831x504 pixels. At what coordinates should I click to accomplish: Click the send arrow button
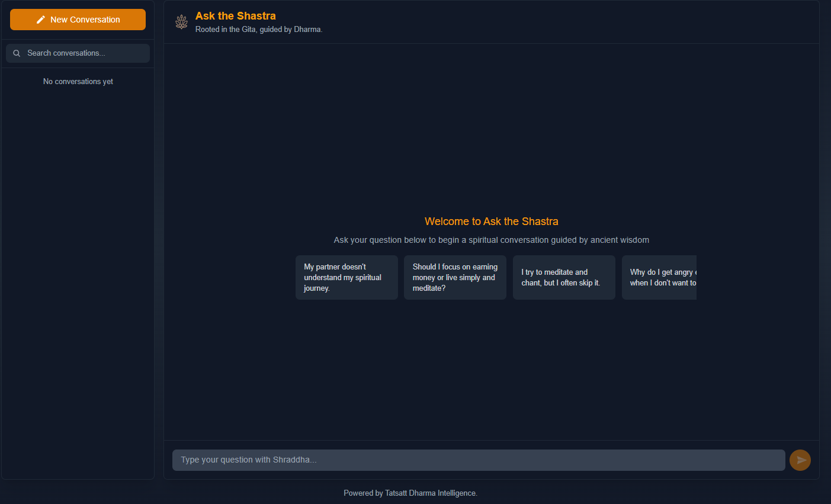point(800,460)
